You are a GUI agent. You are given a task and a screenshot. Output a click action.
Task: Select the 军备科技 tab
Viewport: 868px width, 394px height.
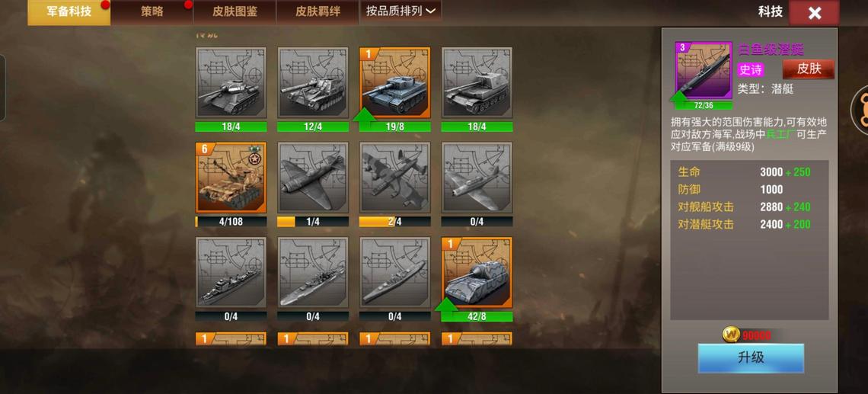[x=69, y=11]
